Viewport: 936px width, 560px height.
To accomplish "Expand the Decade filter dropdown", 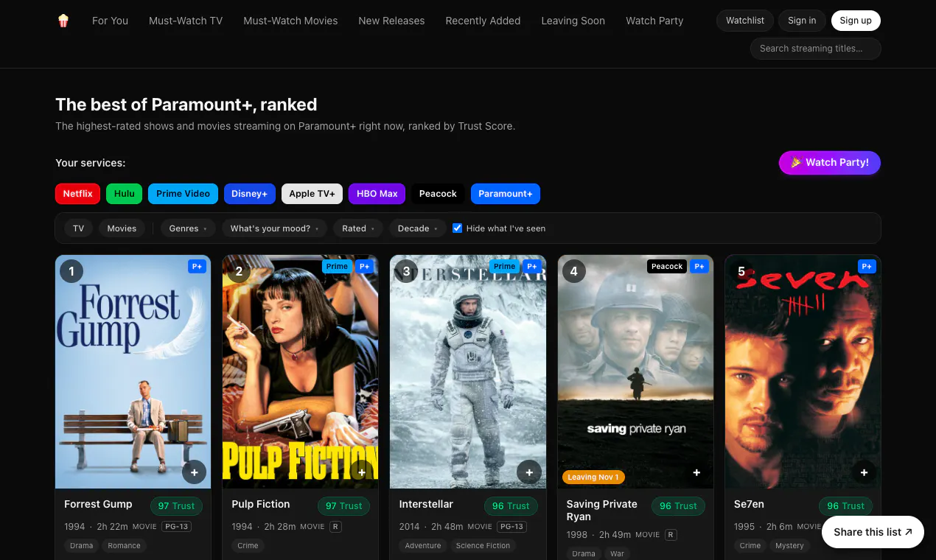I will [x=417, y=228].
